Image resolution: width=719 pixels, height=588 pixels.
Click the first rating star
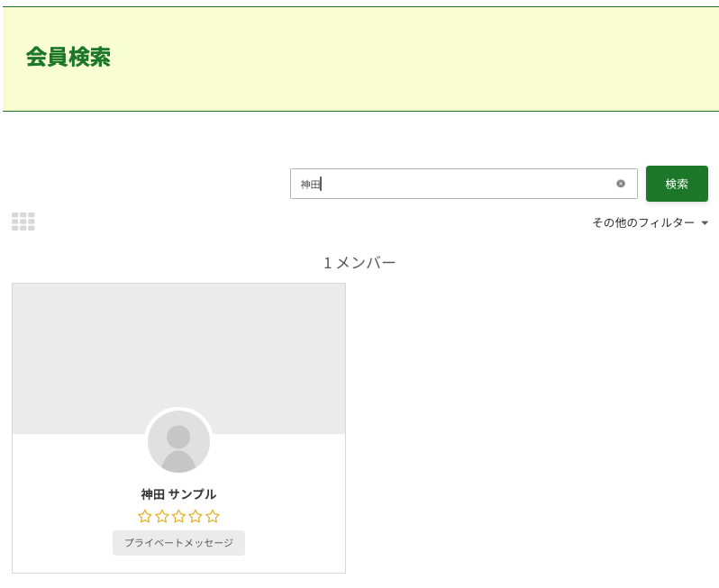pos(145,516)
